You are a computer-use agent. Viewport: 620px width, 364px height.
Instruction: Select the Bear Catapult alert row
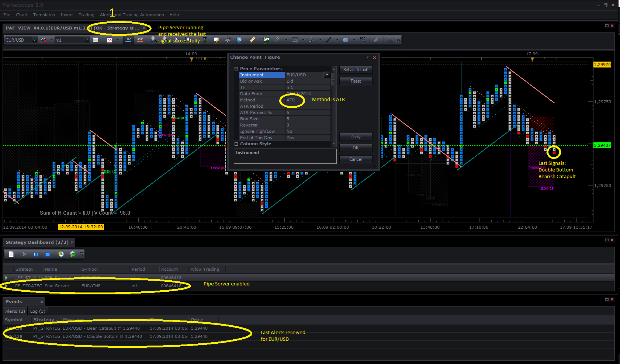[x=309, y=328]
